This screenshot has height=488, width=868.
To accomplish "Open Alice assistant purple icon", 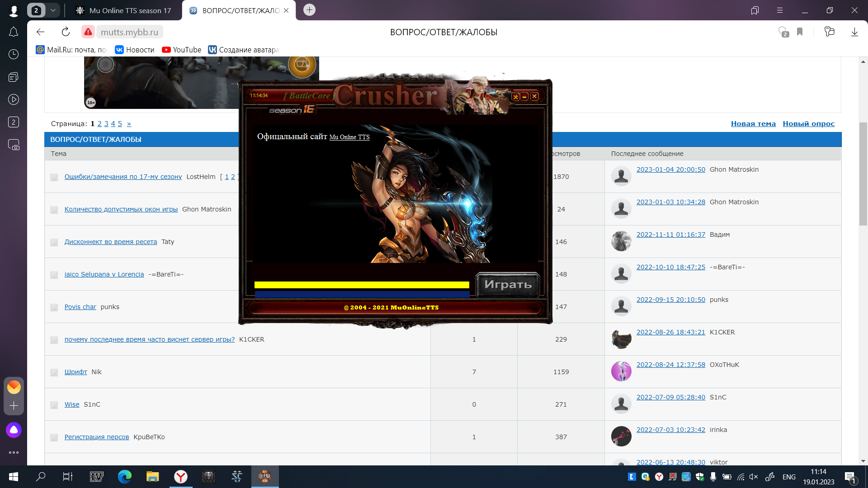I will 14,430.
